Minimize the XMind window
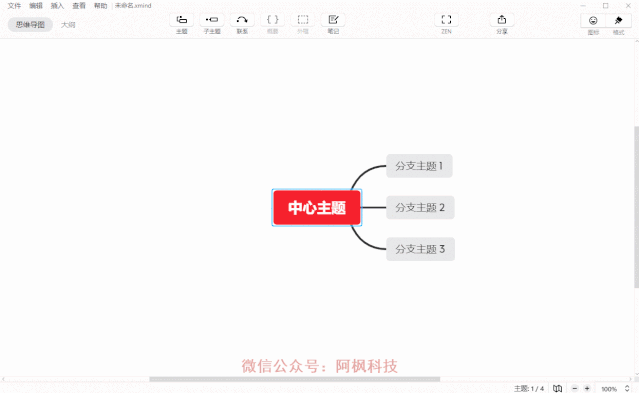The image size is (639, 393). [583, 6]
